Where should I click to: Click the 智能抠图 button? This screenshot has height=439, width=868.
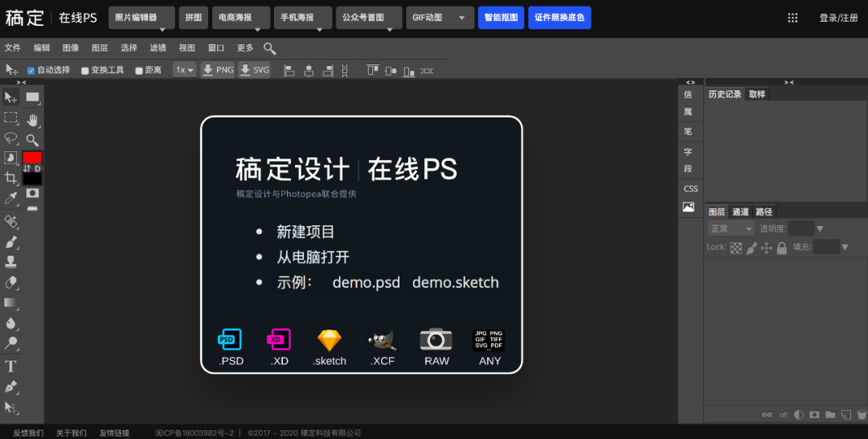tap(501, 18)
